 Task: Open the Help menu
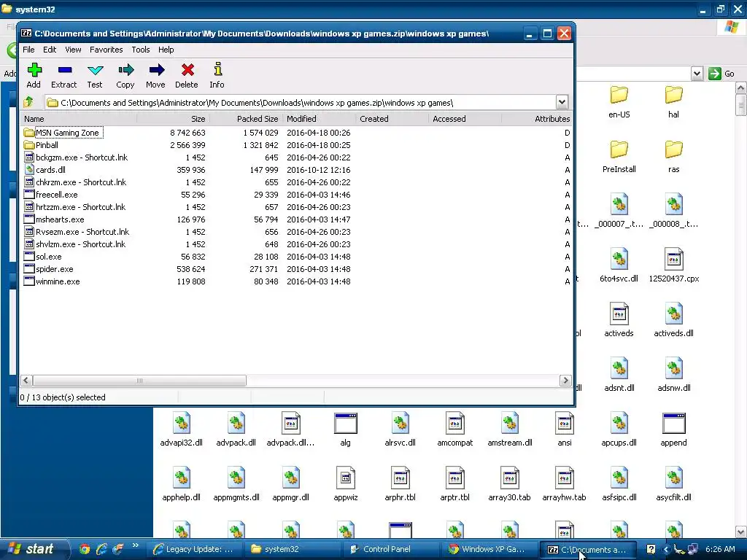[166, 50]
